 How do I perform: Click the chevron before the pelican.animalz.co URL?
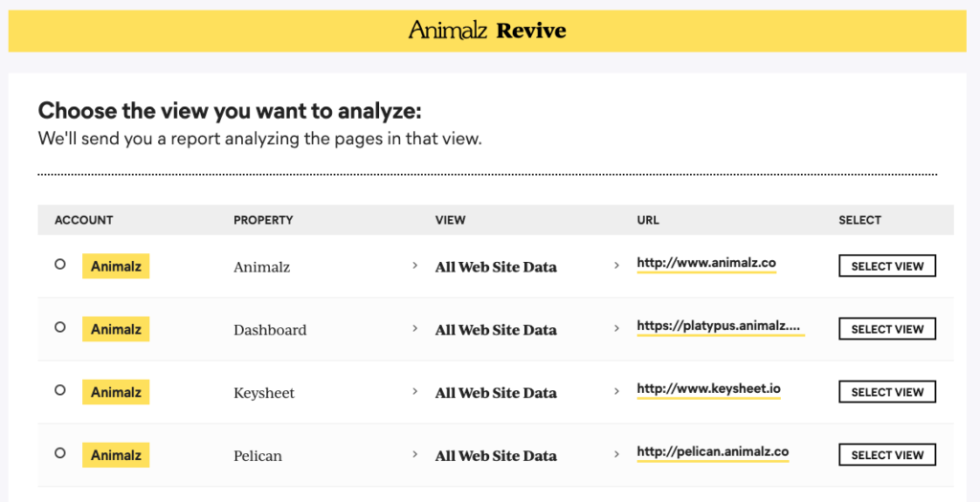(616, 454)
